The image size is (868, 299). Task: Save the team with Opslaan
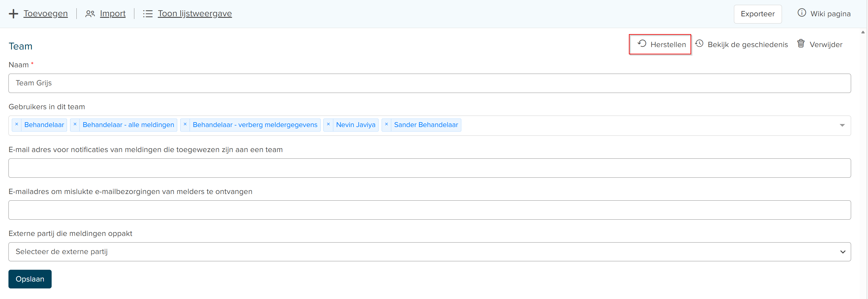30,279
